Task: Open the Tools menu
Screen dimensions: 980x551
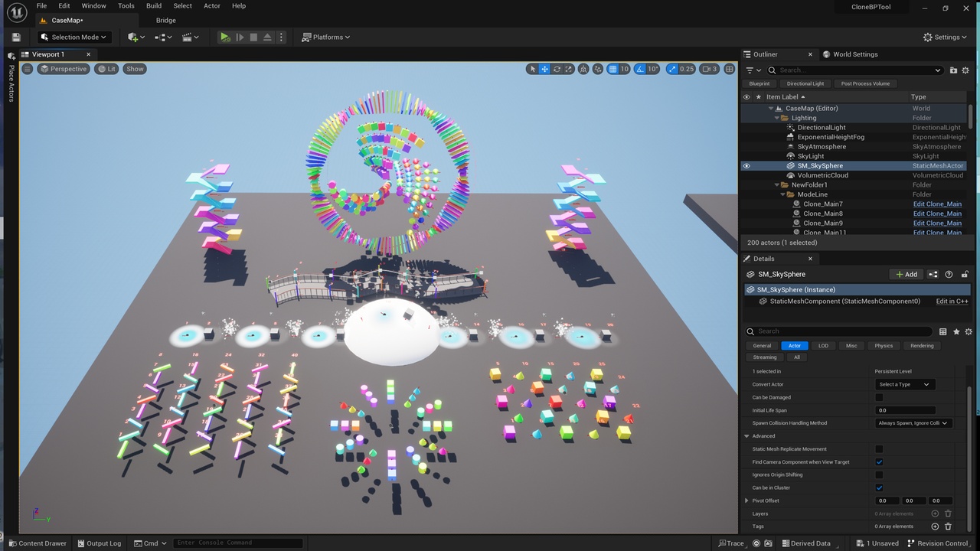Action: coord(126,6)
